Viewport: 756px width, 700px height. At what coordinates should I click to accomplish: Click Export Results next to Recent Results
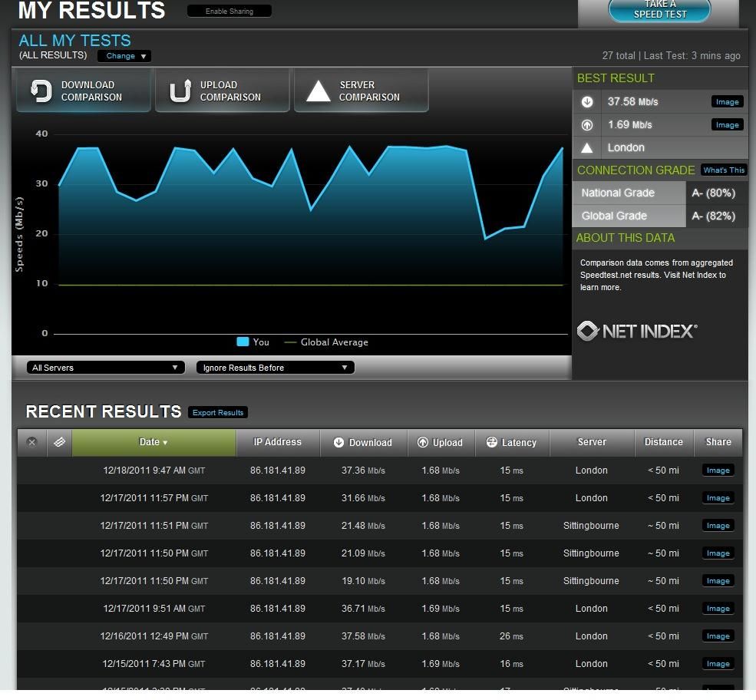coord(218,412)
